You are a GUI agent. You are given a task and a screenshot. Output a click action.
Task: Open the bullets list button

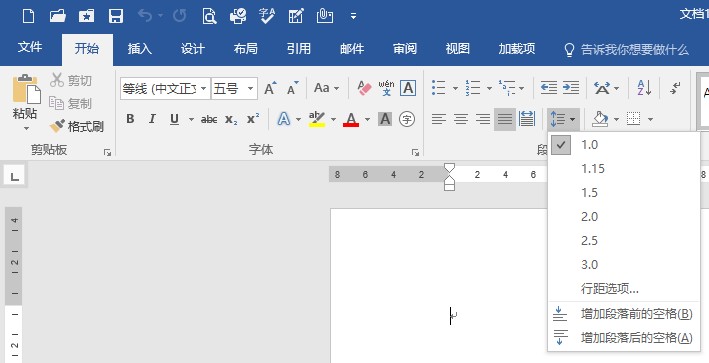click(x=439, y=88)
